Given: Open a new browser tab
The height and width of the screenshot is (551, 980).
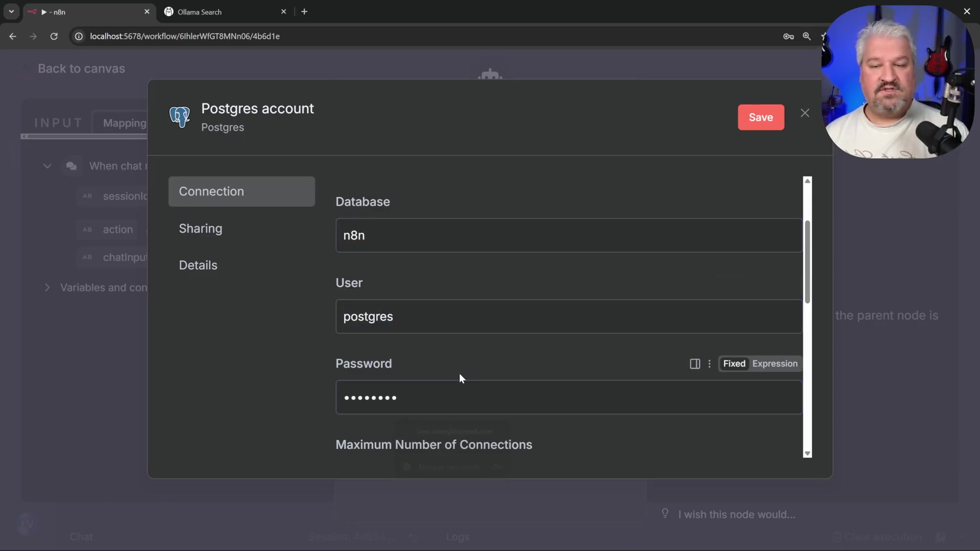Looking at the screenshot, I should coord(304,12).
